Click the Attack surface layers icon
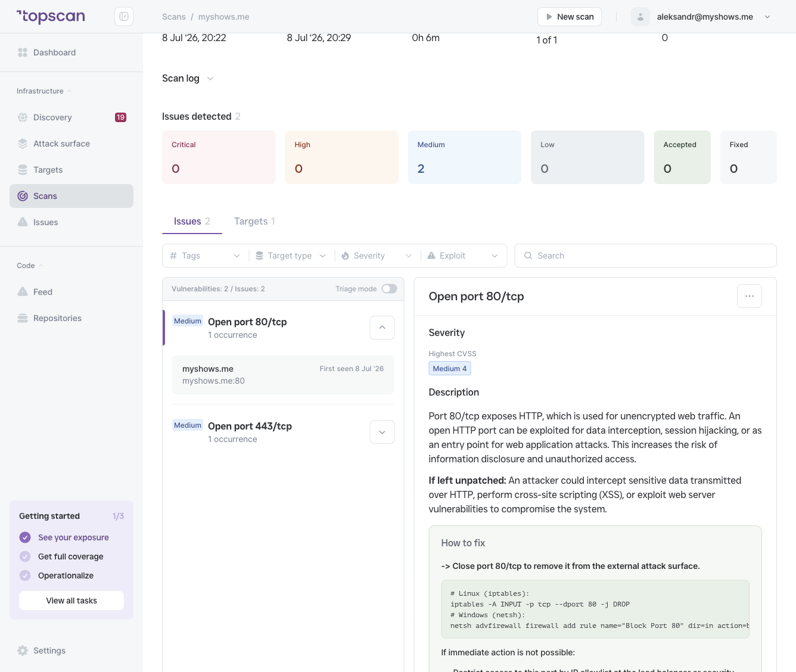Viewport: 796px width, 672px height. tap(23, 144)
